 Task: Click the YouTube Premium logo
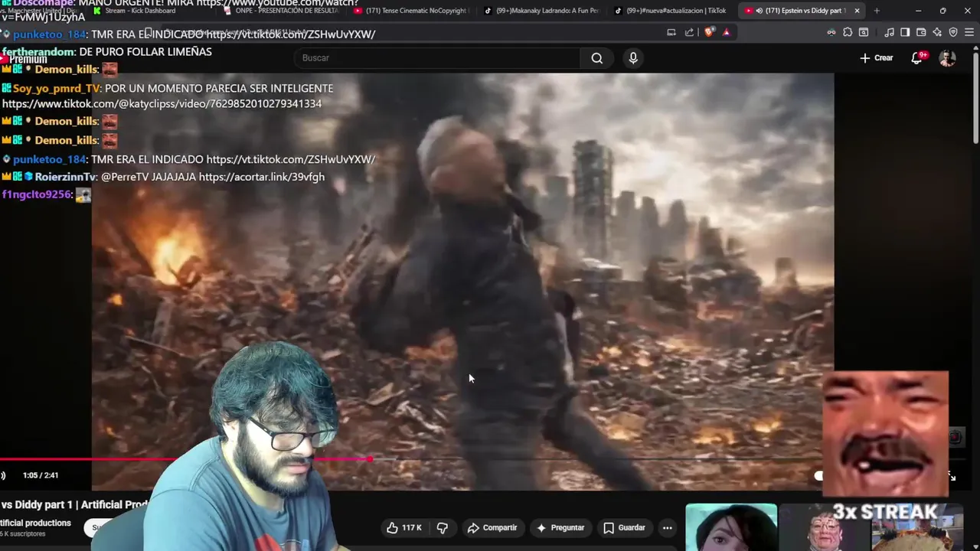24,59
